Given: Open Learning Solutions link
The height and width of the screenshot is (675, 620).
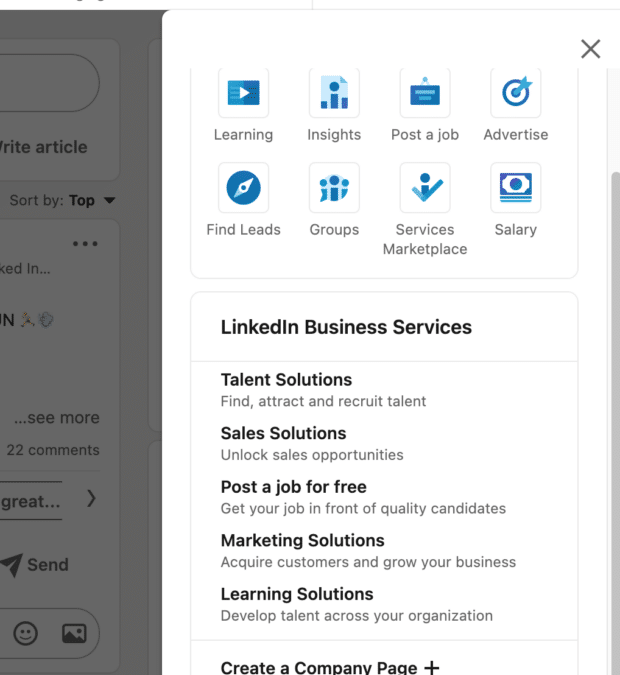Looking at the screenshot, I should [297, 594].
